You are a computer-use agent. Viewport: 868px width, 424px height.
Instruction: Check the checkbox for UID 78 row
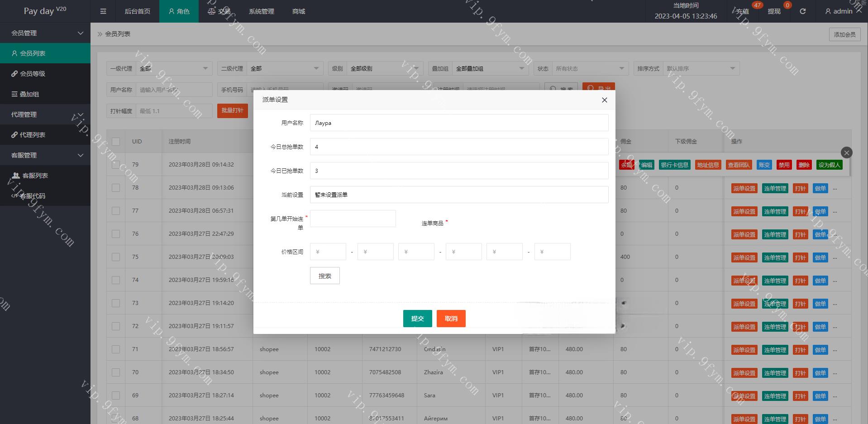(116, 188)
